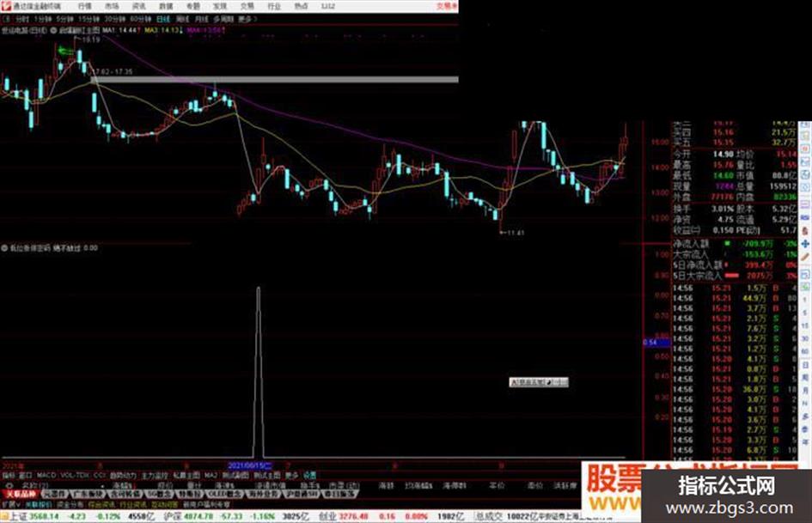Click the blue cross move tool icon in right sidebar
Image resolution: width=812 pixels, height=523 pixels.
805,243
